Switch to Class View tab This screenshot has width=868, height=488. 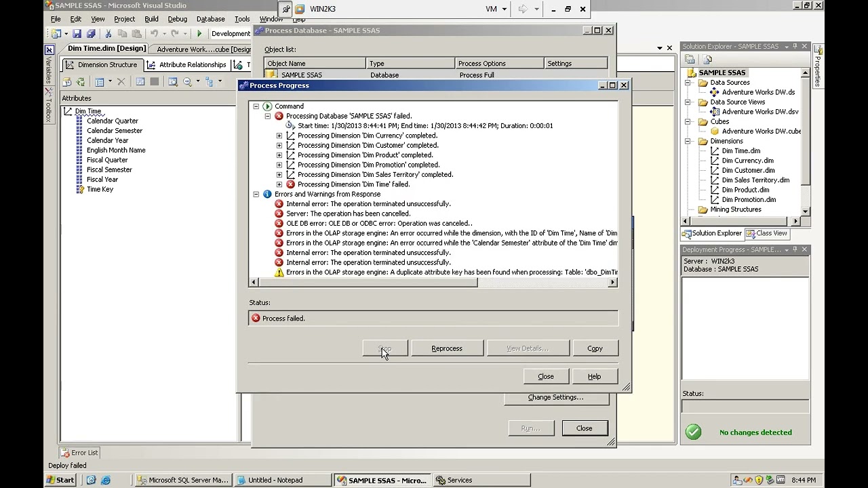coord(766,234)
